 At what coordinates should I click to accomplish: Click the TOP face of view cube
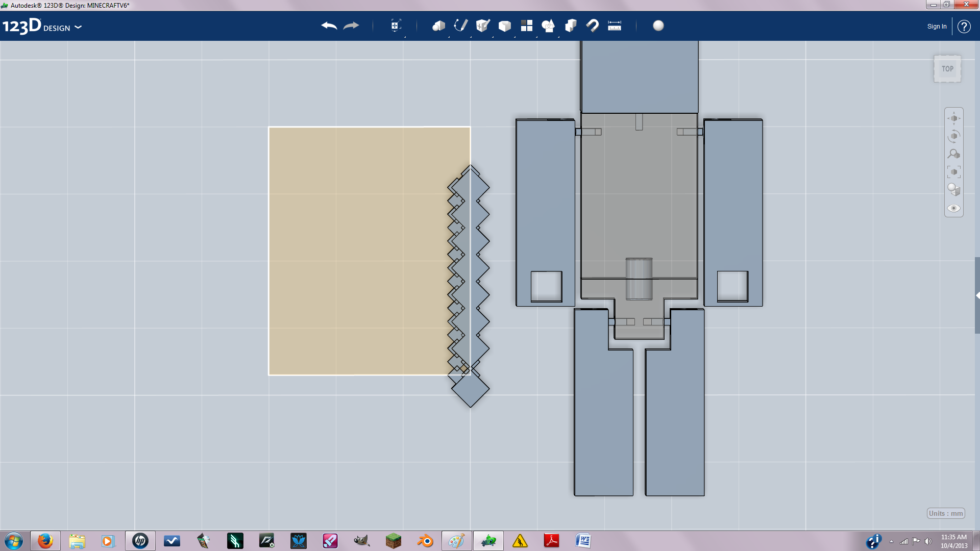point(947,69)
